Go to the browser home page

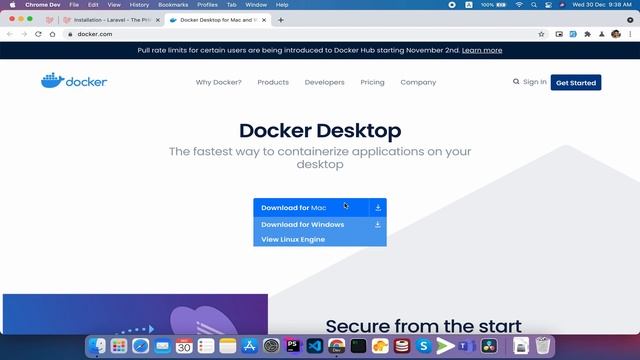(x=53, y=34)
